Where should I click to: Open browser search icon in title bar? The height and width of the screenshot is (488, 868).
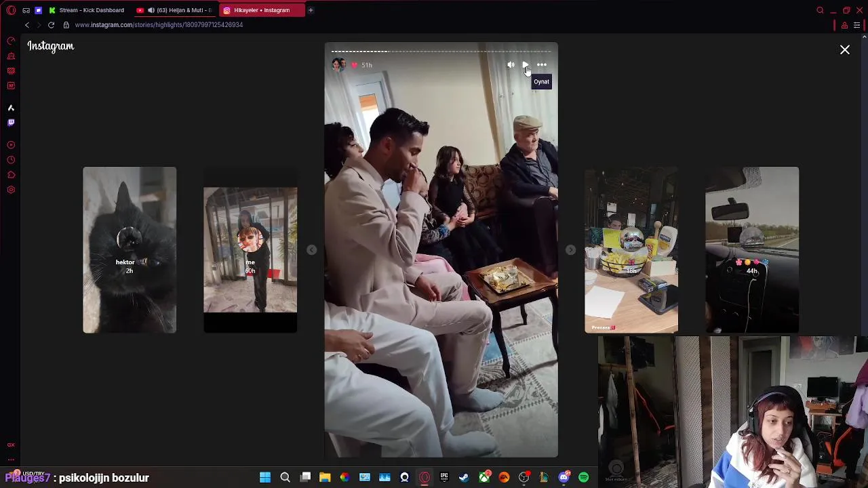pos(820,10)
